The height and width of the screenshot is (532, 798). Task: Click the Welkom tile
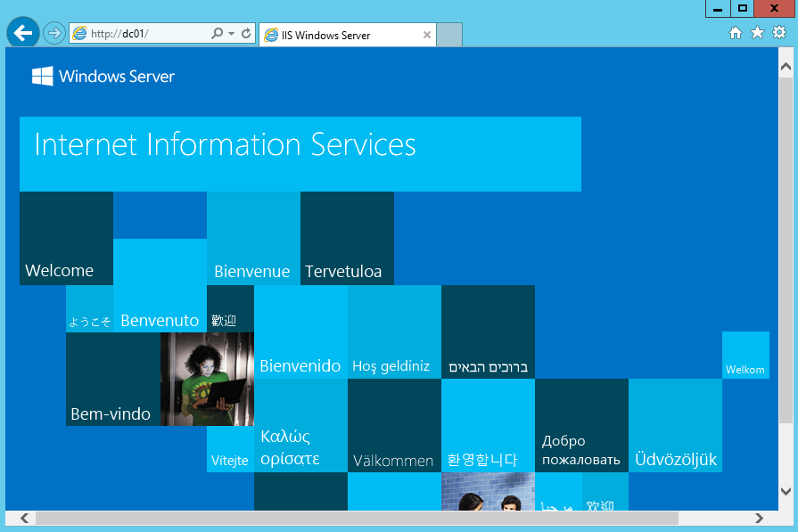click(x=745, y=355)
